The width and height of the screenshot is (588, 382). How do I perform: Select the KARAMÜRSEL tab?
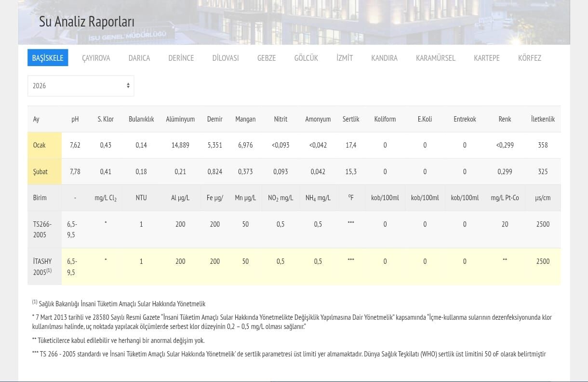pos(435,58)
